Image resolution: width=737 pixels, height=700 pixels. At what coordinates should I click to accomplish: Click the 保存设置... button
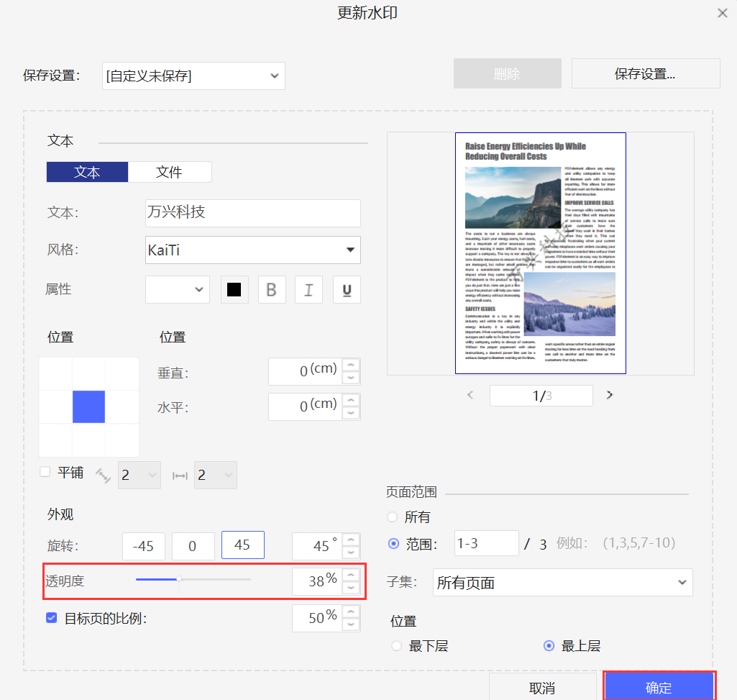pyautogui.click(x=645, y=73)
